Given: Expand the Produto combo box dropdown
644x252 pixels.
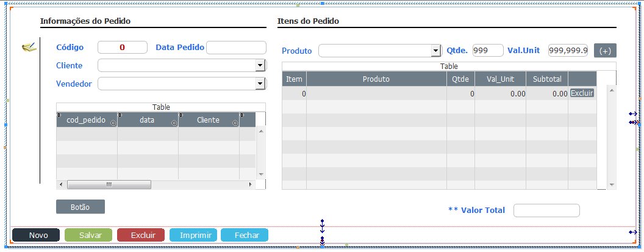Looking at the screenshot, I should point(436,51).
